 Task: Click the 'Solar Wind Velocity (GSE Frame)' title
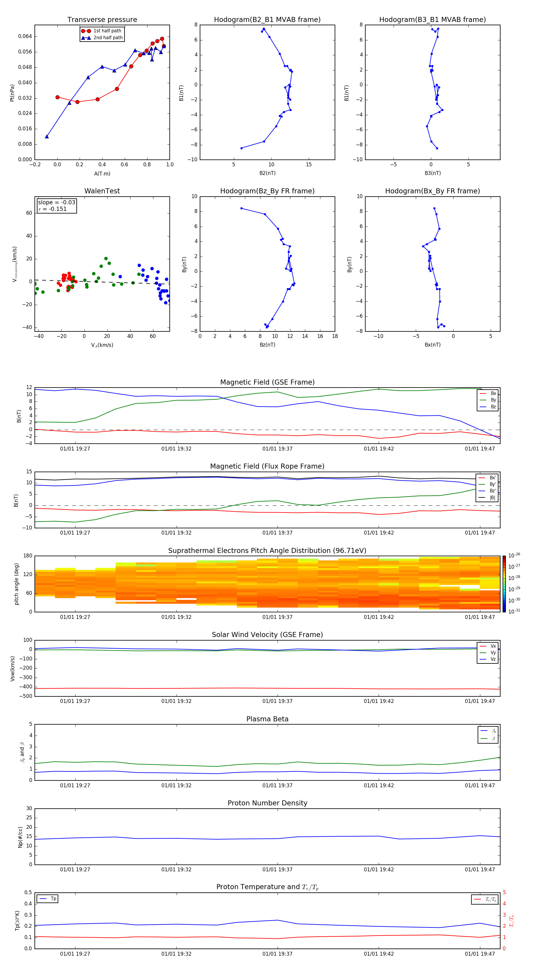click(x=267, y=635)
